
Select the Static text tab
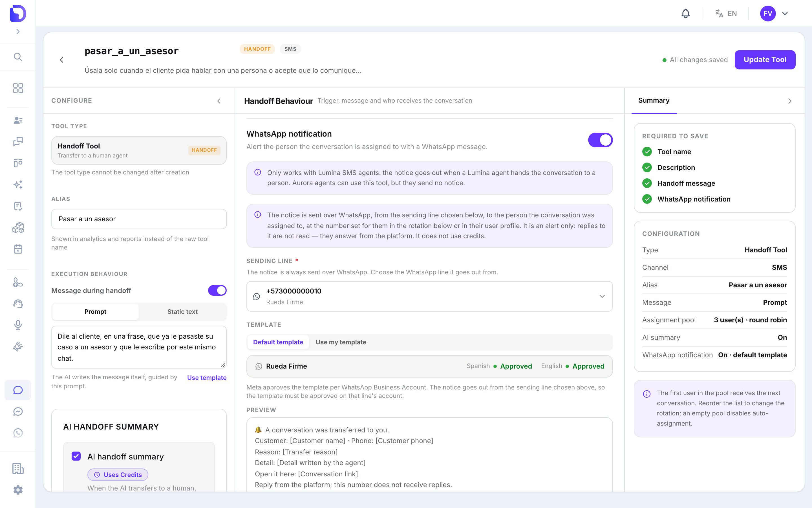pos(182,312)
